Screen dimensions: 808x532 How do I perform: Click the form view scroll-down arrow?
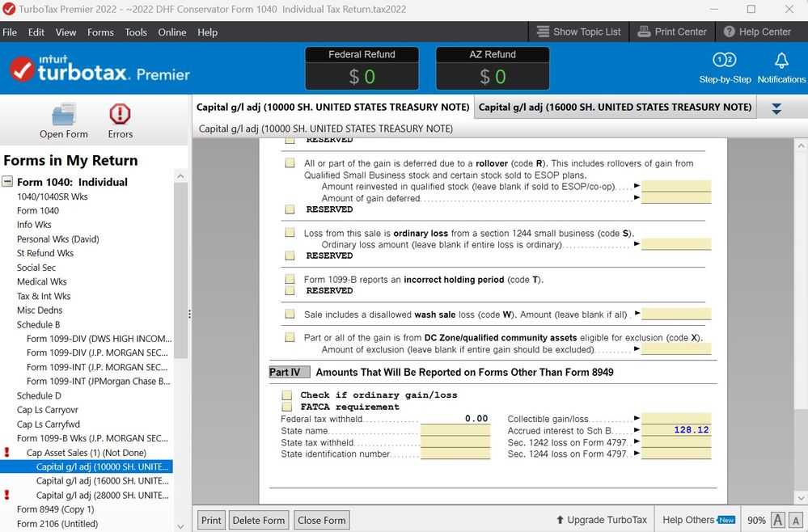click(801, 497)
